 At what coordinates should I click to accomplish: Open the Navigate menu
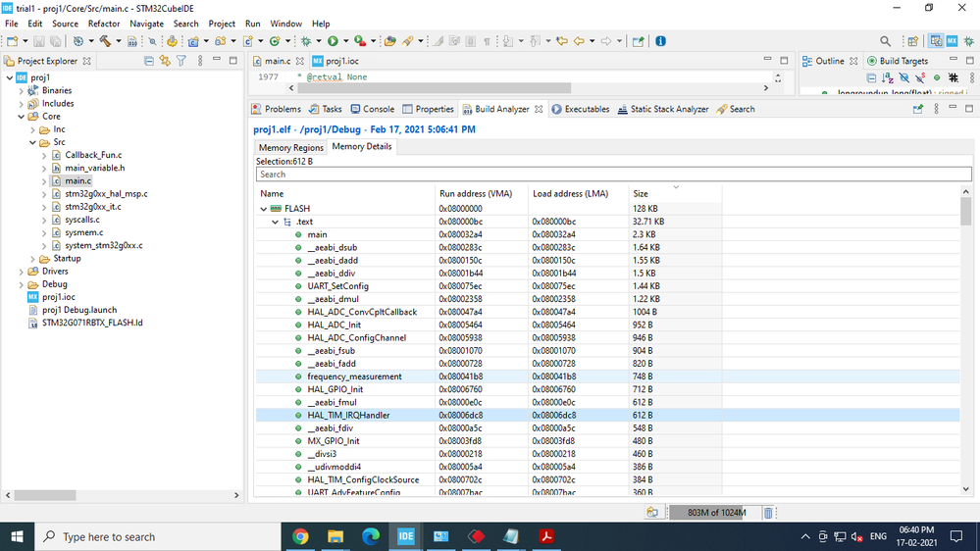pos(146,24)
